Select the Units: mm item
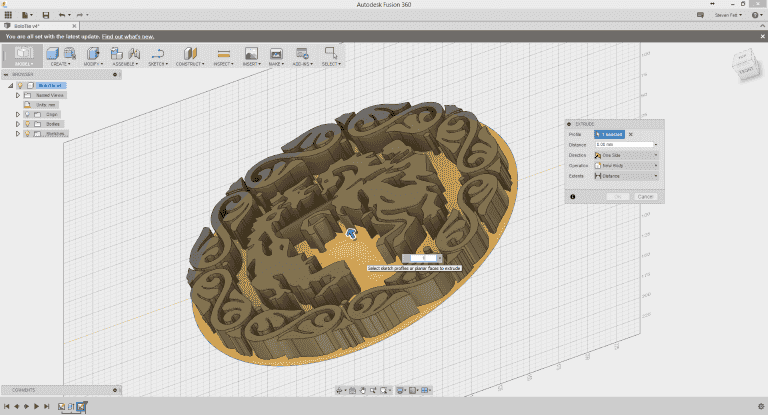This screenshot has width=768, height=415. 46,105
